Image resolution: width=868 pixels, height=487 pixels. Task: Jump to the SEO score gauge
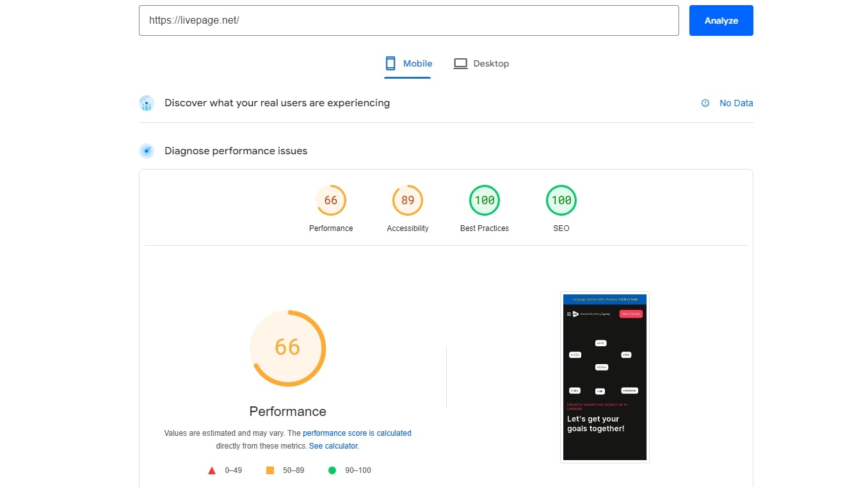561,201
